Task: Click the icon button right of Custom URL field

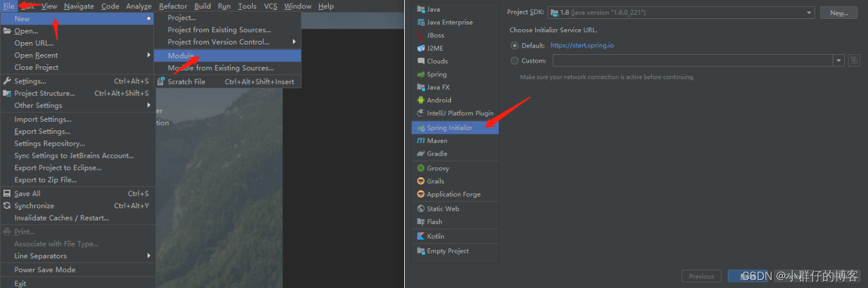Action: click(854, 60)
